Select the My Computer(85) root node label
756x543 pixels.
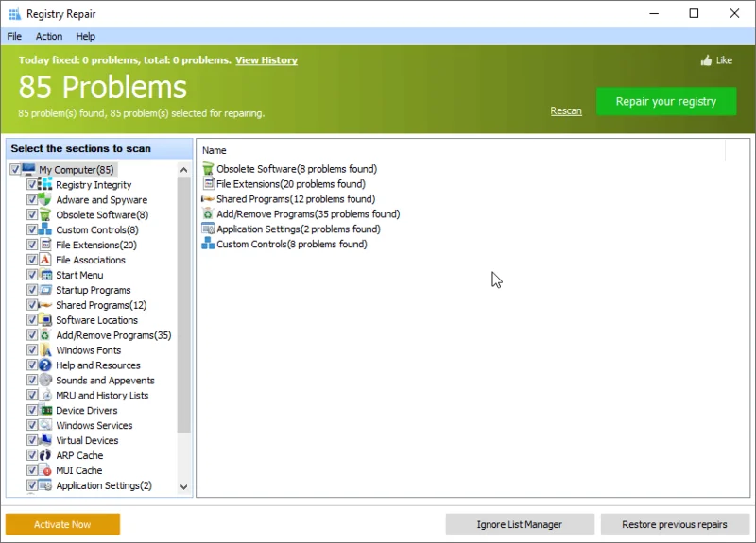(77, 170)
